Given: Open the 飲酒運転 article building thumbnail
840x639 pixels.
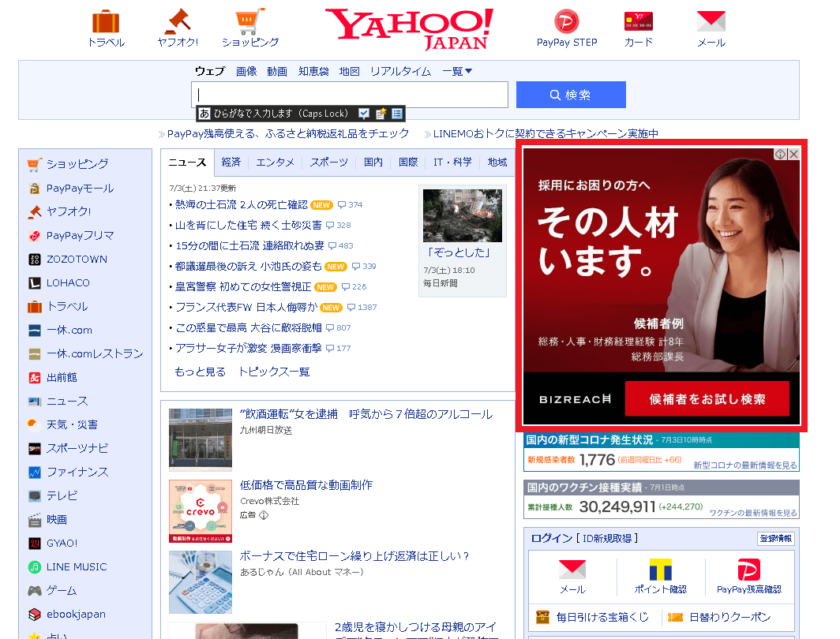Looking at the screenshot, I should tap(201, 439).
